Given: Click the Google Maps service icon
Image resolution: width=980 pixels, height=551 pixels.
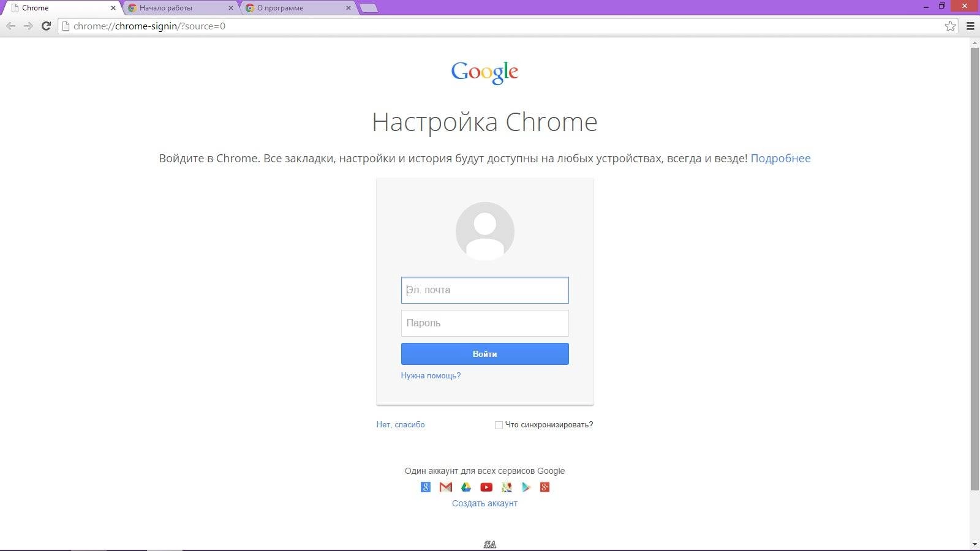Looking at the screenshot, I should point(507,487).
